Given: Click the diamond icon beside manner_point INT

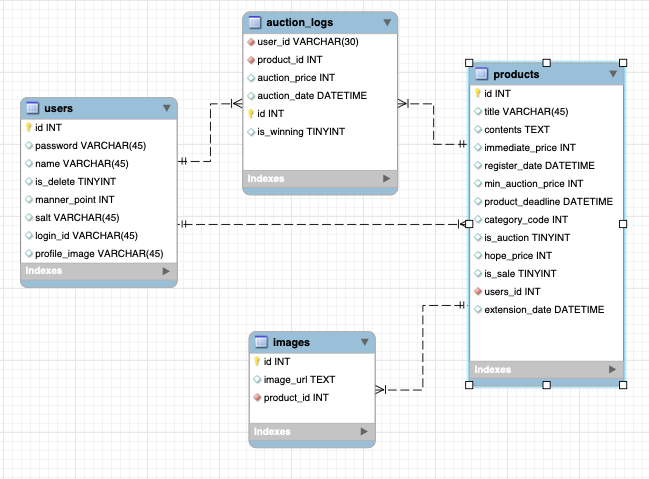Looking at the screenshot, I should point(29,200).
